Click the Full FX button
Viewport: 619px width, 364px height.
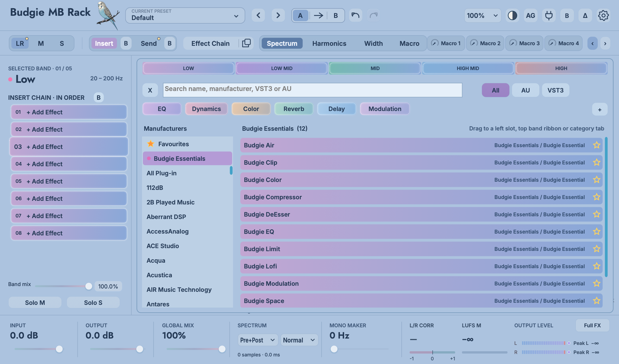click(592, 325)
